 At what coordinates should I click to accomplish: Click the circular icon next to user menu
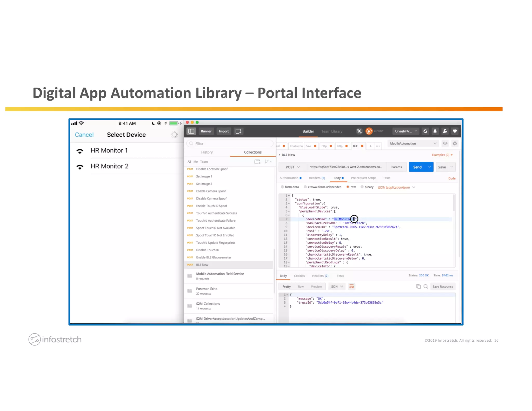pos(425,131)
